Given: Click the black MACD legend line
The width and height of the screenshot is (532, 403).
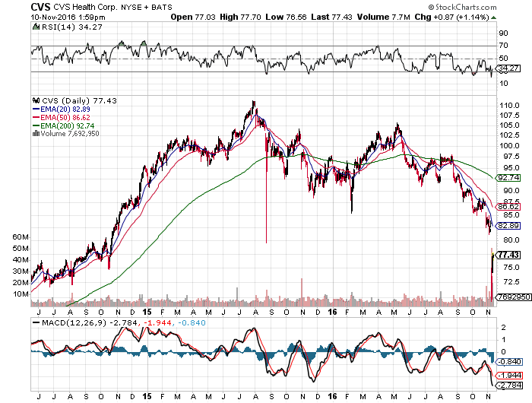Looking at the screenshot, I should (36, 322).
